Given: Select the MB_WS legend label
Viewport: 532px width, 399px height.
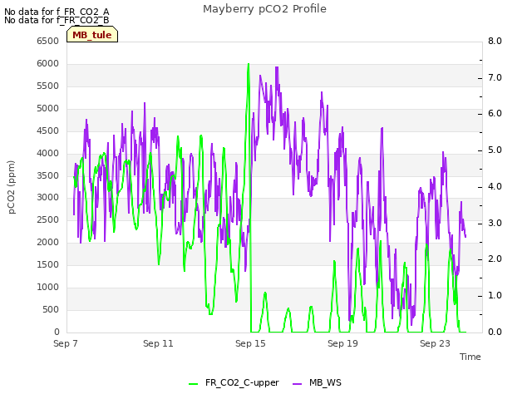Looking at the screenshot, I should pyautogui.click(x=325, y=382).
